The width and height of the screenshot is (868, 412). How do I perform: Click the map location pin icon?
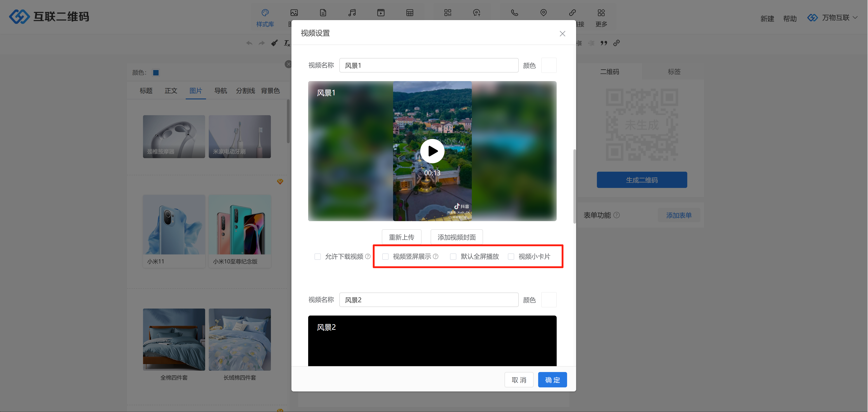point(544,13)
